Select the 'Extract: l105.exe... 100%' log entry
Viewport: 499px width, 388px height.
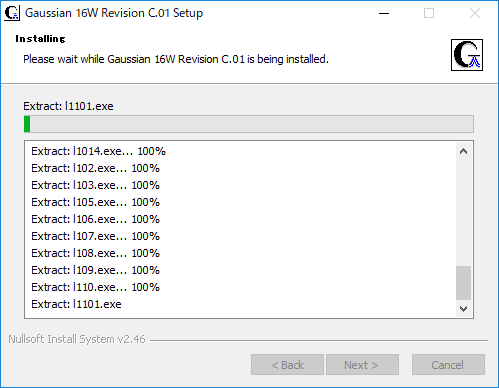tap(96, 202)
